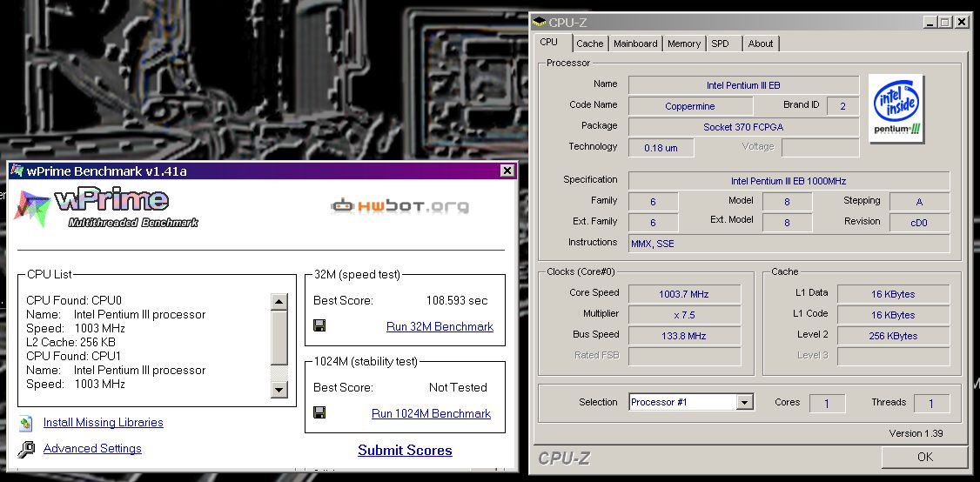The image size is (980, 482).
Task: Click the CPU List scroll up arrow
Action: [279, 301]
